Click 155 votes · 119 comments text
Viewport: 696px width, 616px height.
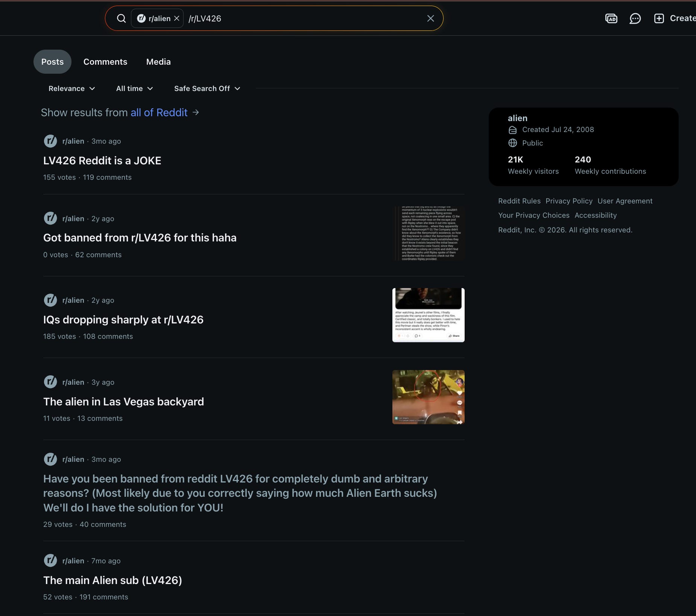[x=87, y=177]
